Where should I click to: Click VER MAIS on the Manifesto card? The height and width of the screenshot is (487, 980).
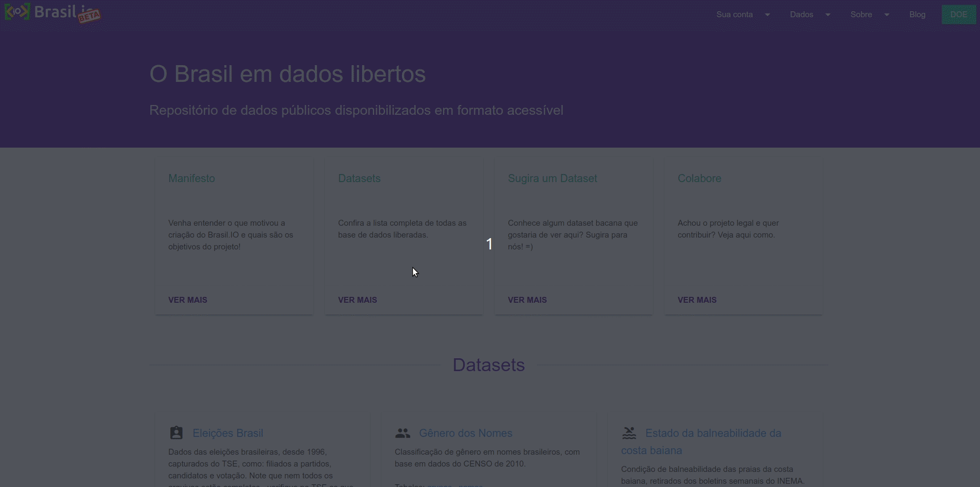188,300
